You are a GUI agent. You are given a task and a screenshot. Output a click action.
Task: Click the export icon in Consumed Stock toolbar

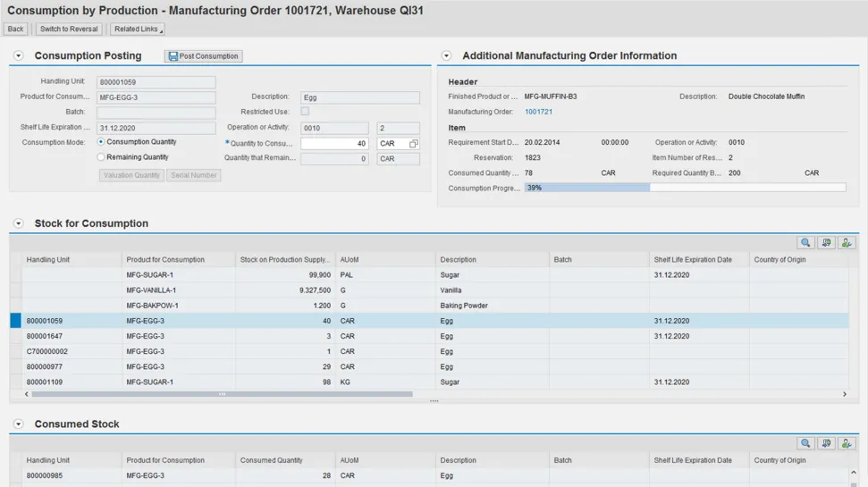826,444
